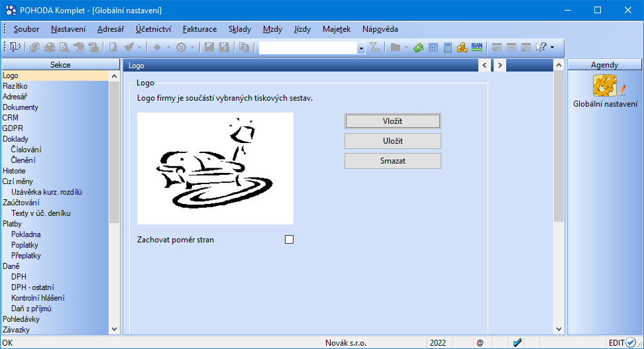This screenshot has height=349, width=644.
Task: Open dropdown arrow next to help icon
Action: [552, 48]
